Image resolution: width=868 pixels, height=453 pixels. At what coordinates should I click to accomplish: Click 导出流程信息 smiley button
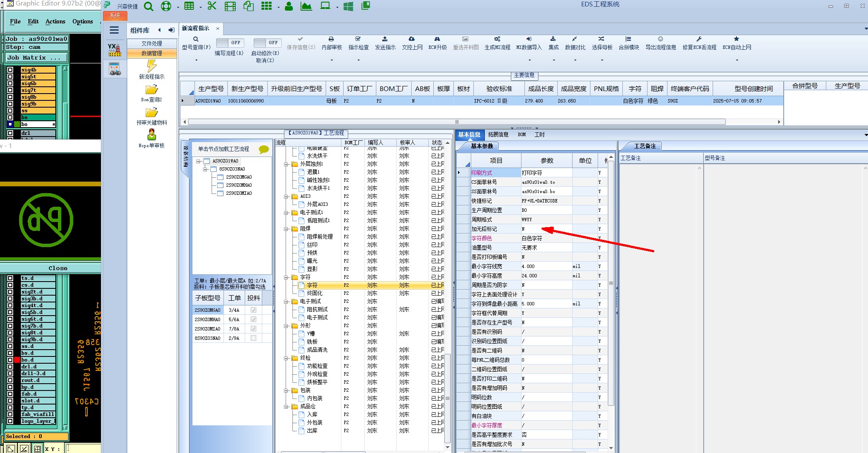660,43
